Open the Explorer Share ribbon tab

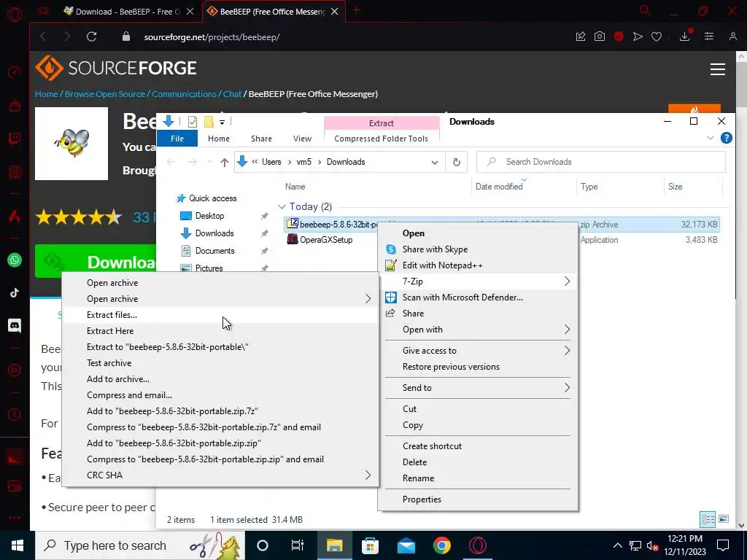coord(262,139)
